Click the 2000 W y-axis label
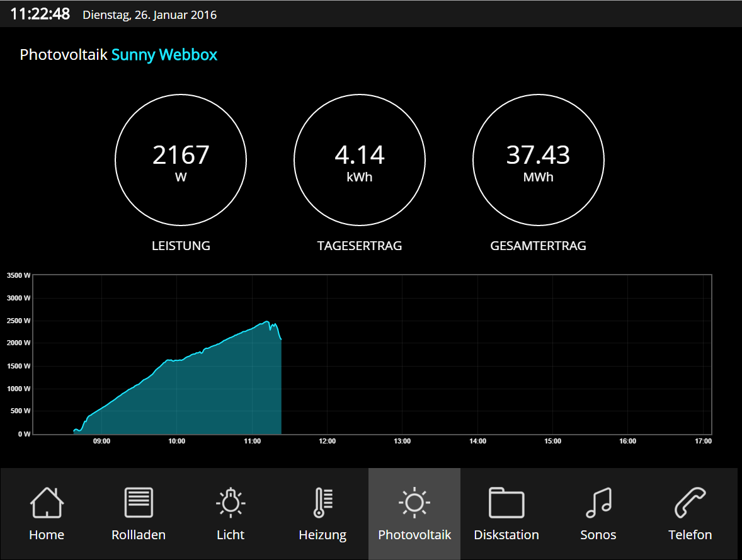Viewport: 742px width, 560px height. (18, 343)
